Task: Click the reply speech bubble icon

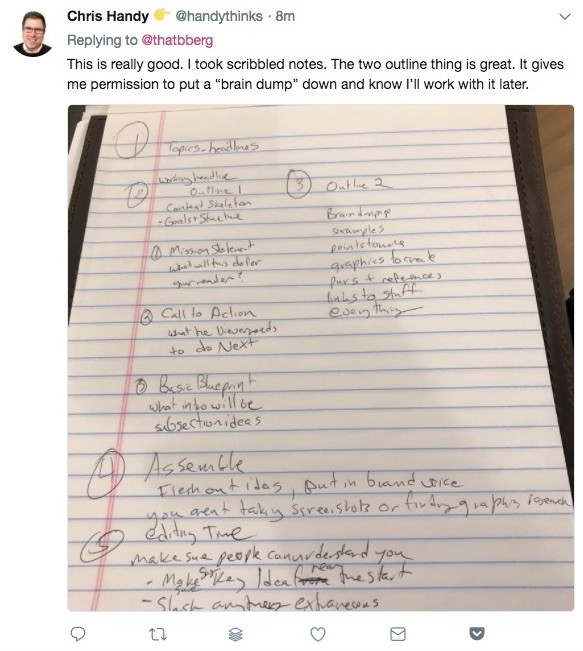Action: click(78, 634)
